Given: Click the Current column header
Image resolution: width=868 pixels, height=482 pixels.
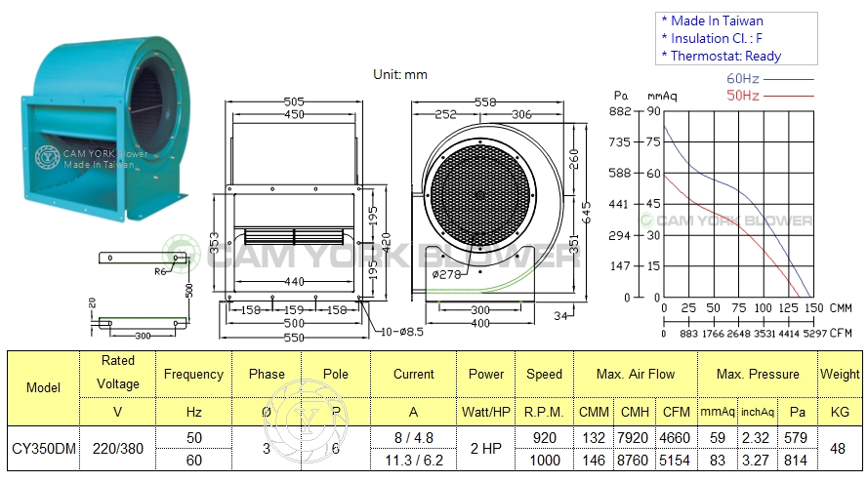Looking at the screenshot, I should 414,374.
